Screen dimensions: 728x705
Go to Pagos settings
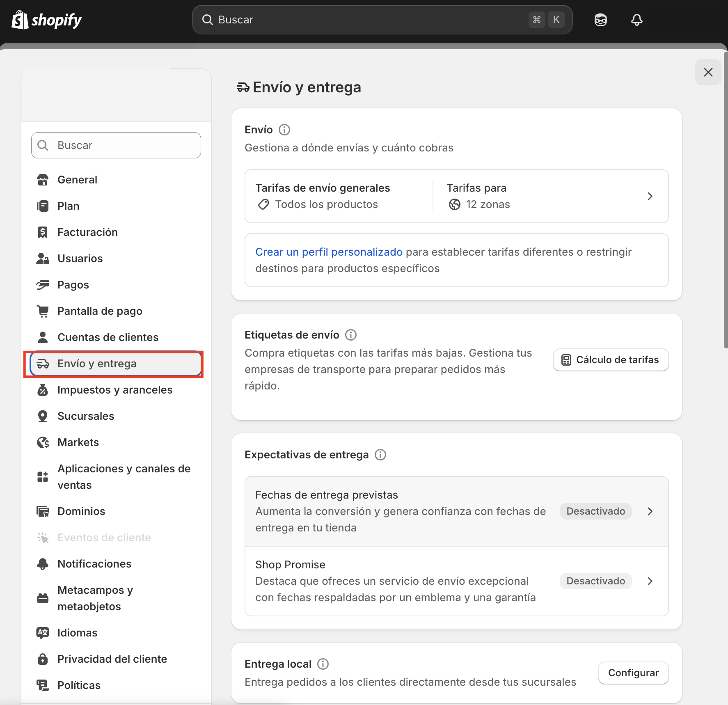pyautogui.click(x=73, y=285)
